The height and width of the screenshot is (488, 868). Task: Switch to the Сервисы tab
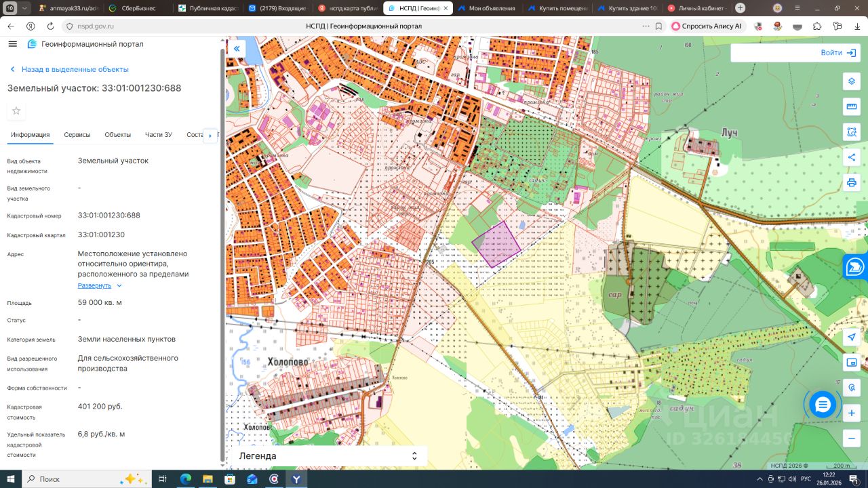[x=77, y=135]
